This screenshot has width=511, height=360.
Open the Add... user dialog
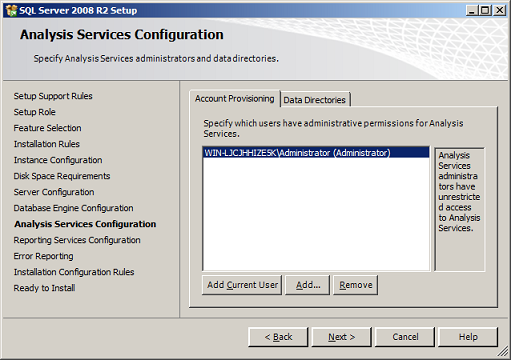tap(308, 285)
